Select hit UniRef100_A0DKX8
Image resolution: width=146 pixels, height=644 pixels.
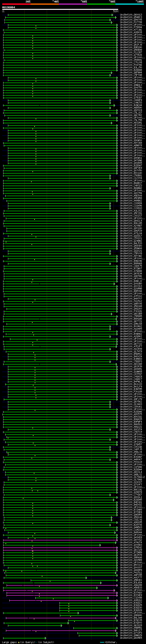coord(131,32)
